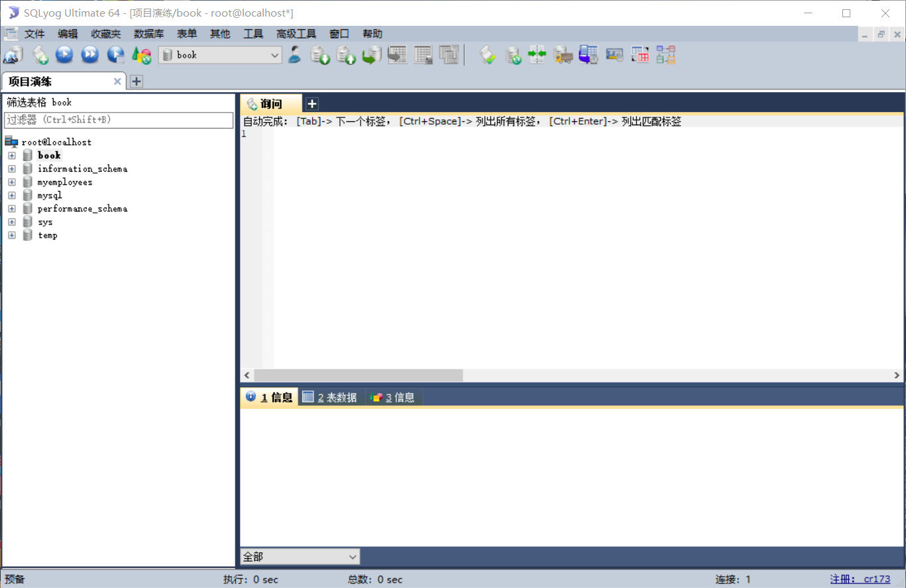The width and height of the screenshot is (906, 588).
Task: Open the 文件 menu
Action: coord(34,34)
